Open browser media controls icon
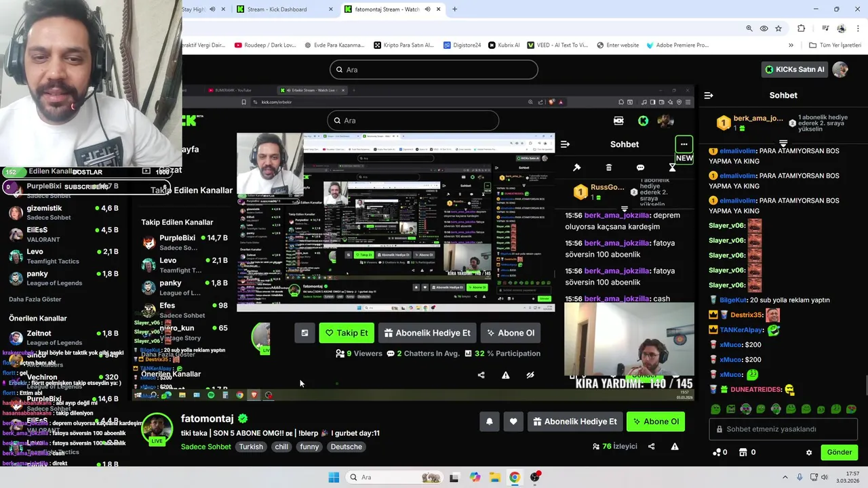The image size is (868, 488). coord(825,28)
